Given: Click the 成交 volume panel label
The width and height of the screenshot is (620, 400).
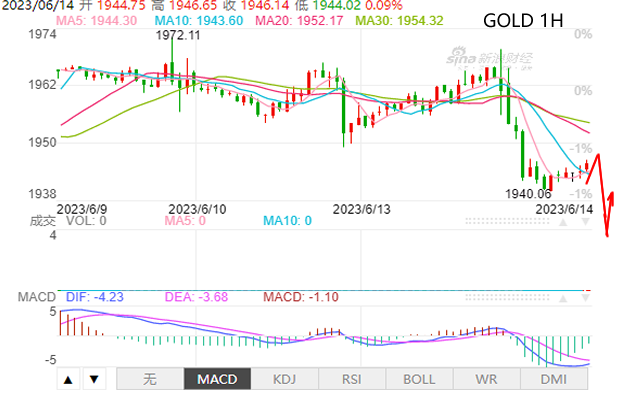Looking at the screenshot, I should coord(43,221).
